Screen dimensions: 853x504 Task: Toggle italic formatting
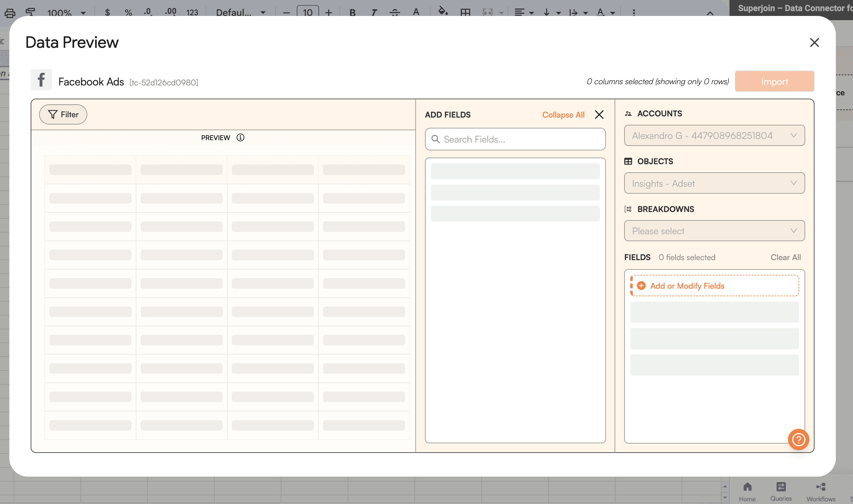point(374,13)
